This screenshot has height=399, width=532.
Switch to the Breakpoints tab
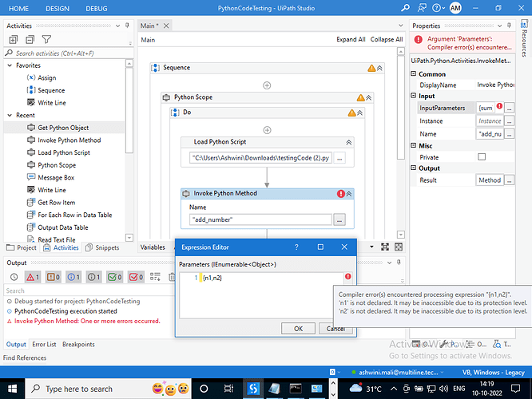[78, 345]
